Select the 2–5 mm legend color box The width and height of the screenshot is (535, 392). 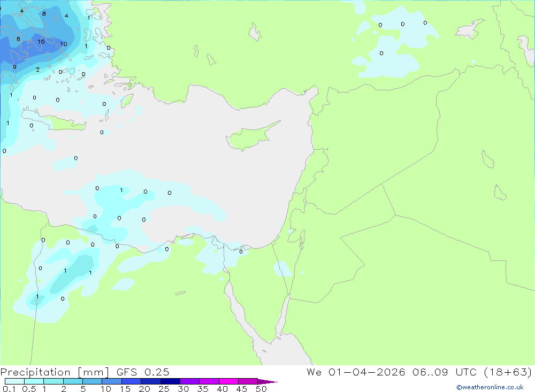pyautogui.click(x=73, y=381)
